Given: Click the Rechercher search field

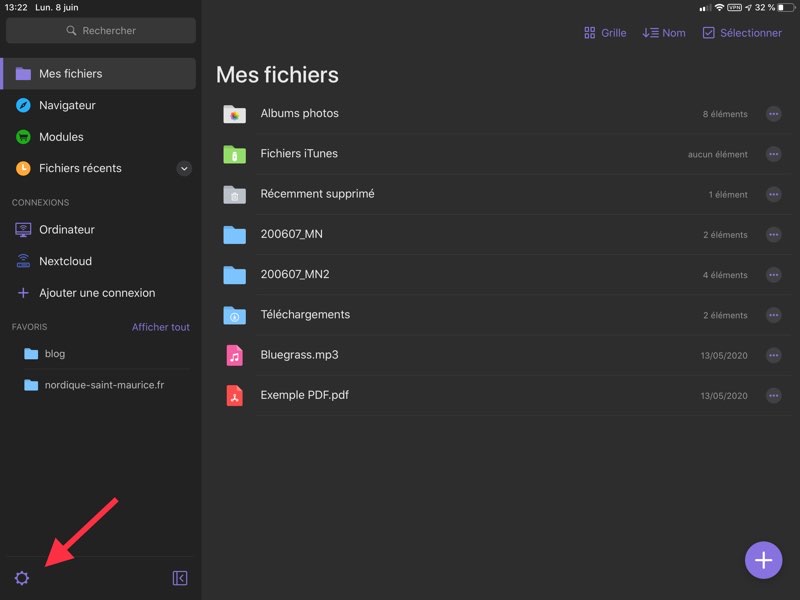Looking at the screenshot, I should 100,31.
